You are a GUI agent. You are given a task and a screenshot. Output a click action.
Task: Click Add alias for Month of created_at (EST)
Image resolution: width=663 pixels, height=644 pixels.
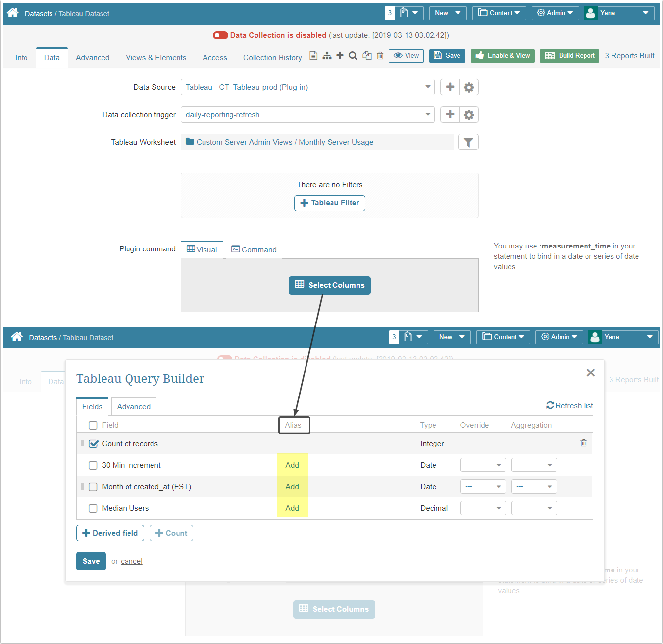292,487
